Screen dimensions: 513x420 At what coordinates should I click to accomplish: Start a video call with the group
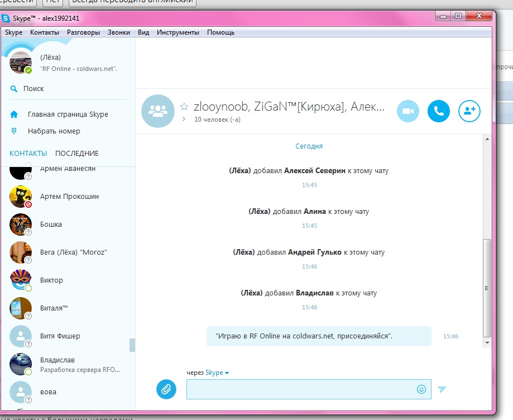[407, 111]
